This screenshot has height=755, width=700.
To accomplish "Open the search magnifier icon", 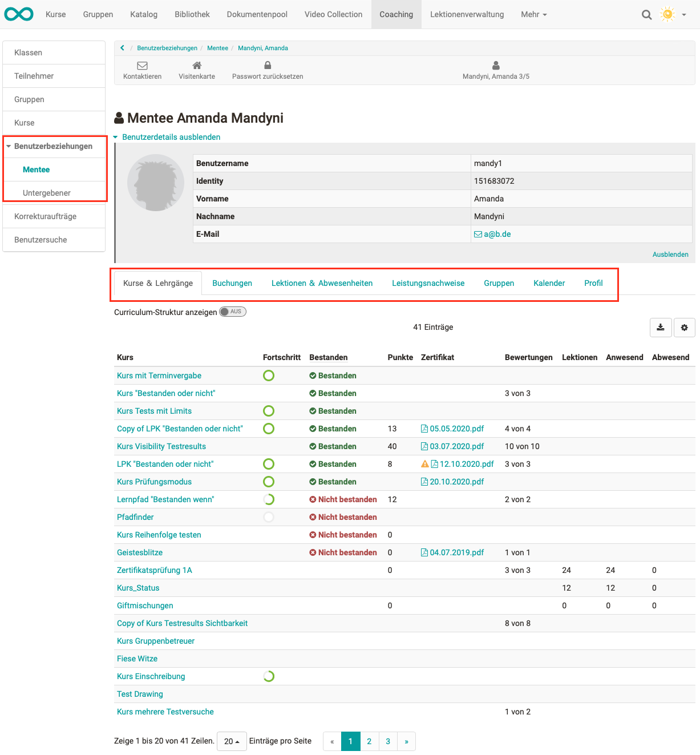I will click(x=646, y=15).
